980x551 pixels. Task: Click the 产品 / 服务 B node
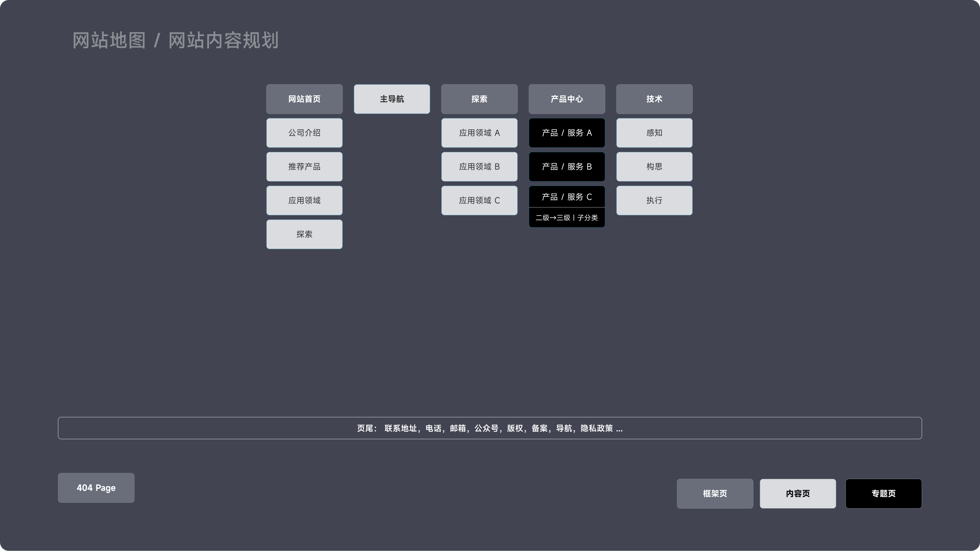click(567, 166)
